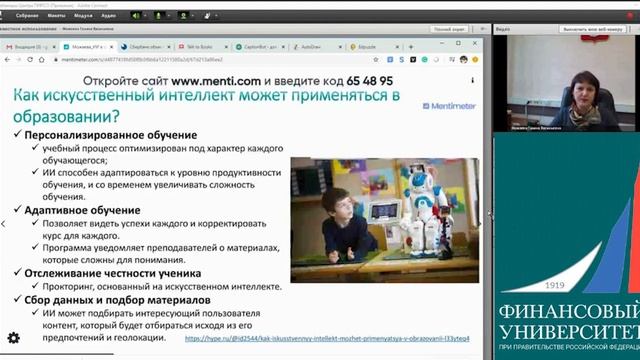
Task: Click the green round extension icon
Action: [424, 60]
